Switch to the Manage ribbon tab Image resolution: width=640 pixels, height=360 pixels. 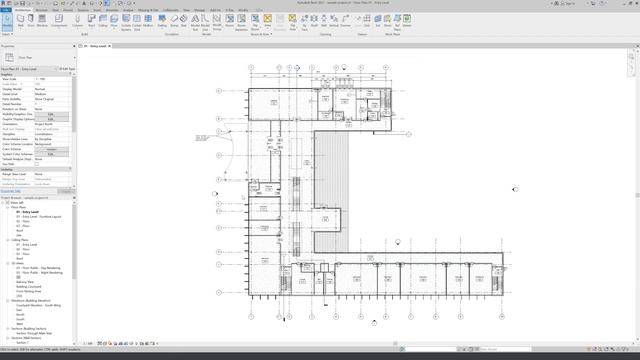tap(200, 10)
